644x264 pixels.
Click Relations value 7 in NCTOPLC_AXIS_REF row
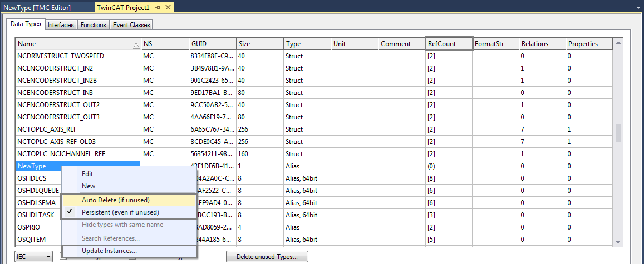(x=543, y=129)
